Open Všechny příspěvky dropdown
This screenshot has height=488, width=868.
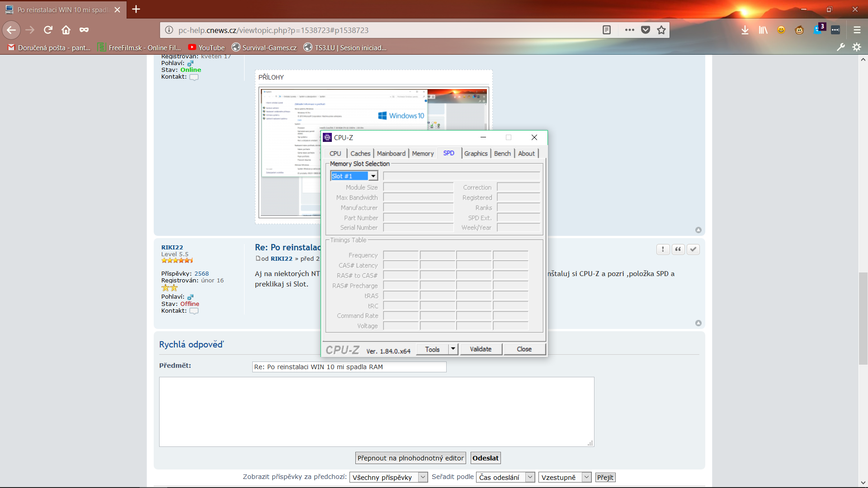point(388,477)
